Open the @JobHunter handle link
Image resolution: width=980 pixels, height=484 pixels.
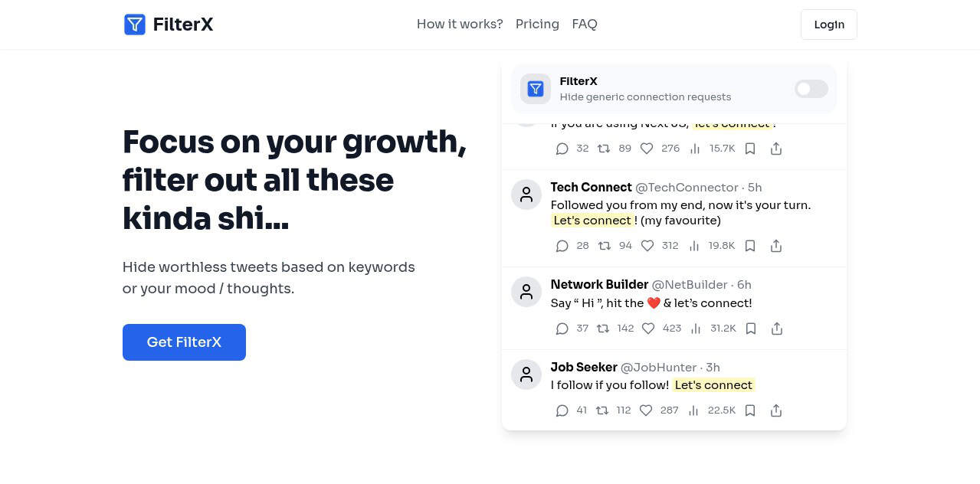tap(658, 368)
